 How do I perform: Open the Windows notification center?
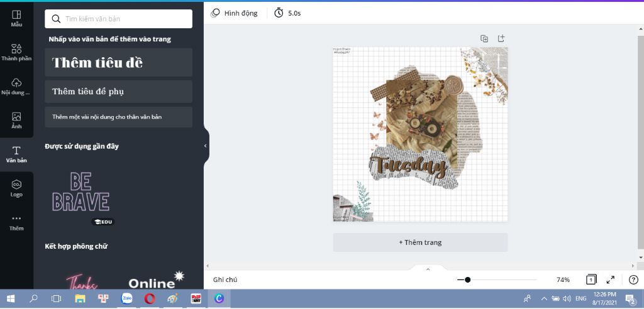(630, 299)
